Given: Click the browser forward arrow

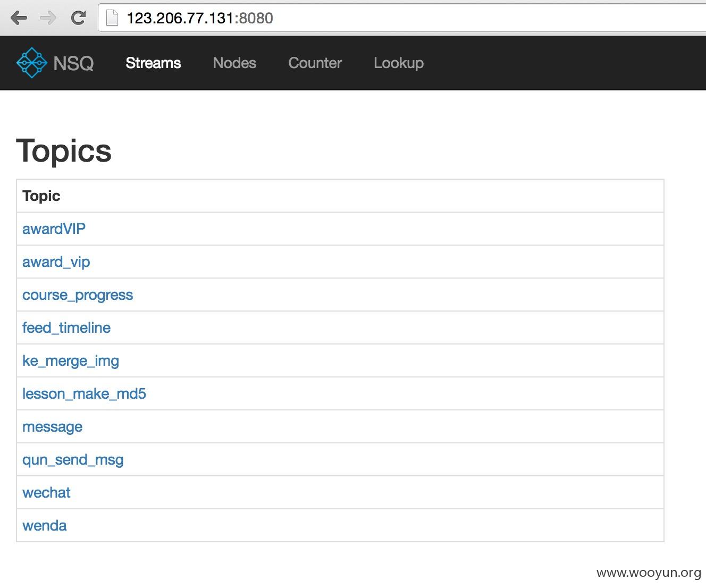Looking at the screenshot, I should [x=48, y=18].
